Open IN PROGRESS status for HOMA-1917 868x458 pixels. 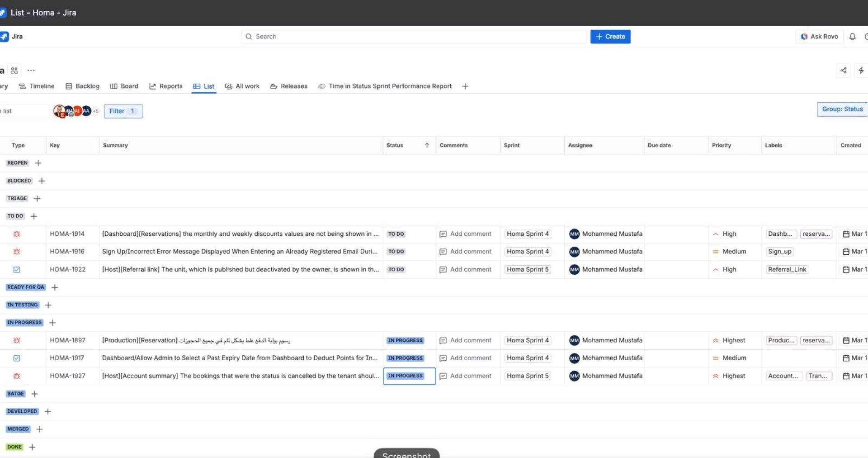405,358
